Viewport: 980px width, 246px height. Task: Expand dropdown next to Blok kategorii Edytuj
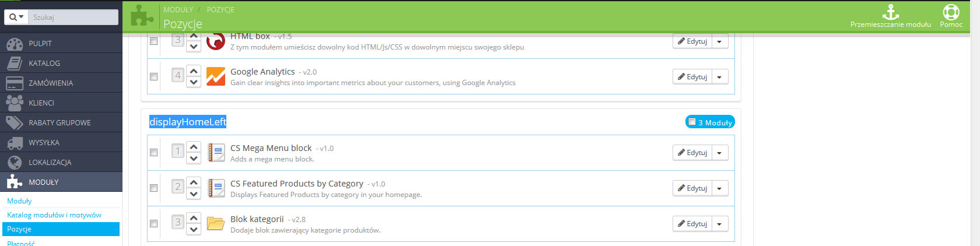coord(719,224)
